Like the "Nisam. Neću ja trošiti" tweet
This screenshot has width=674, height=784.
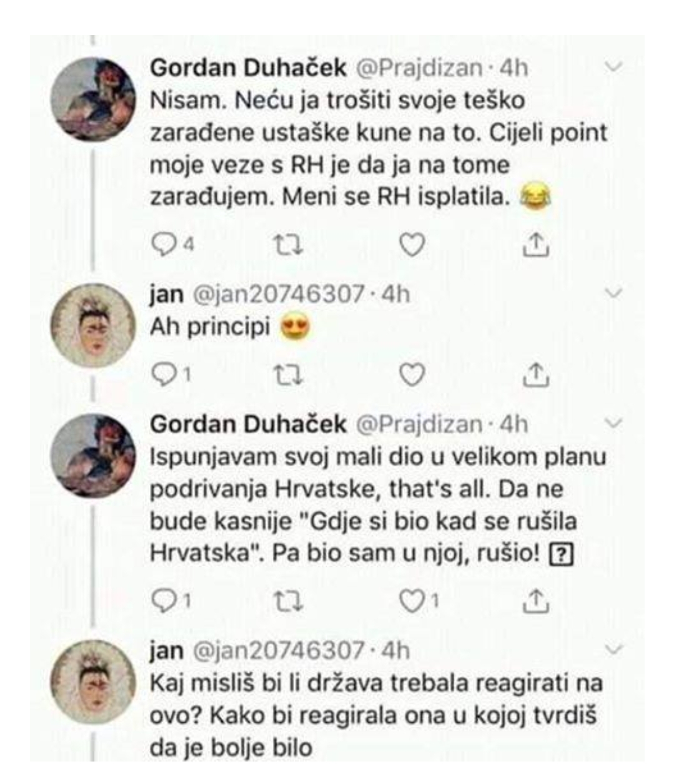coord(412,245)
